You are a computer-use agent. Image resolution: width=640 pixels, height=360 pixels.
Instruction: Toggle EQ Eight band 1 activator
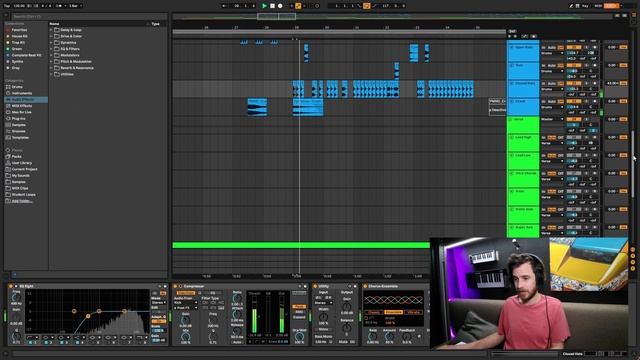click(31, 342)
